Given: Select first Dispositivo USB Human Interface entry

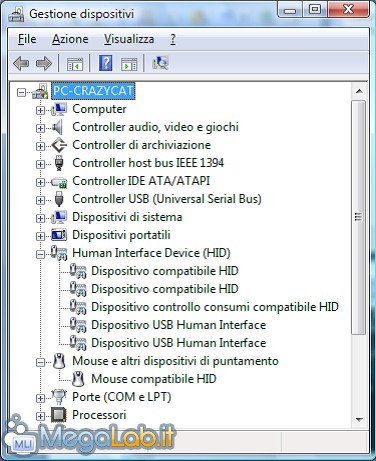Looking at the screenshot, I should coord(179,325).
